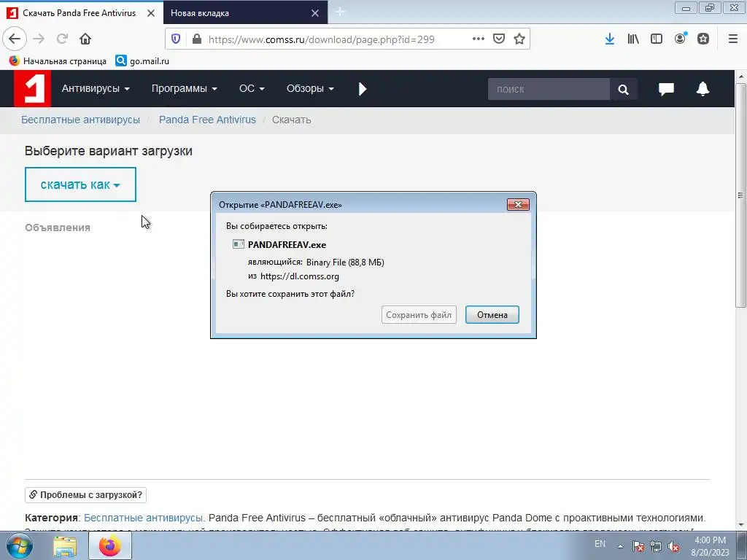Focus site поиск search field
Viewport: 747px width, 560px height.
pyautogui.click(x=549, y=89)
